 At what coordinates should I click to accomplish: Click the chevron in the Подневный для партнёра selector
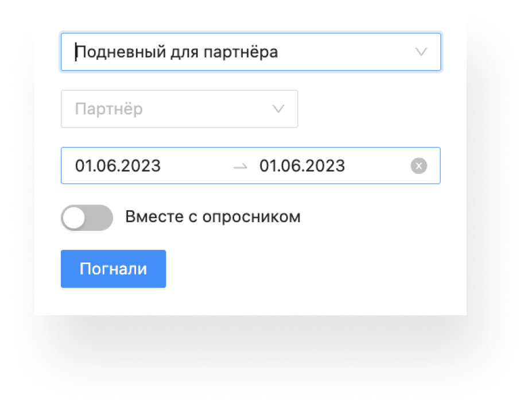click(421, 52)
